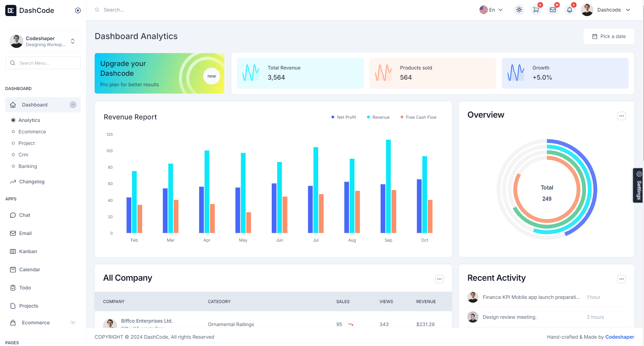Click the REVENUE column header

[x=426, y=302]
